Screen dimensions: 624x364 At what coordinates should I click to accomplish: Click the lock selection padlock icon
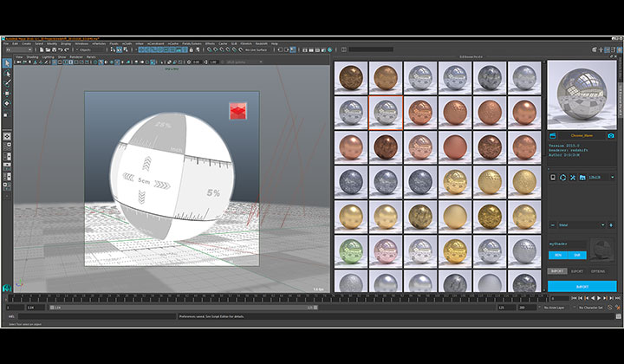pos(192,49)
